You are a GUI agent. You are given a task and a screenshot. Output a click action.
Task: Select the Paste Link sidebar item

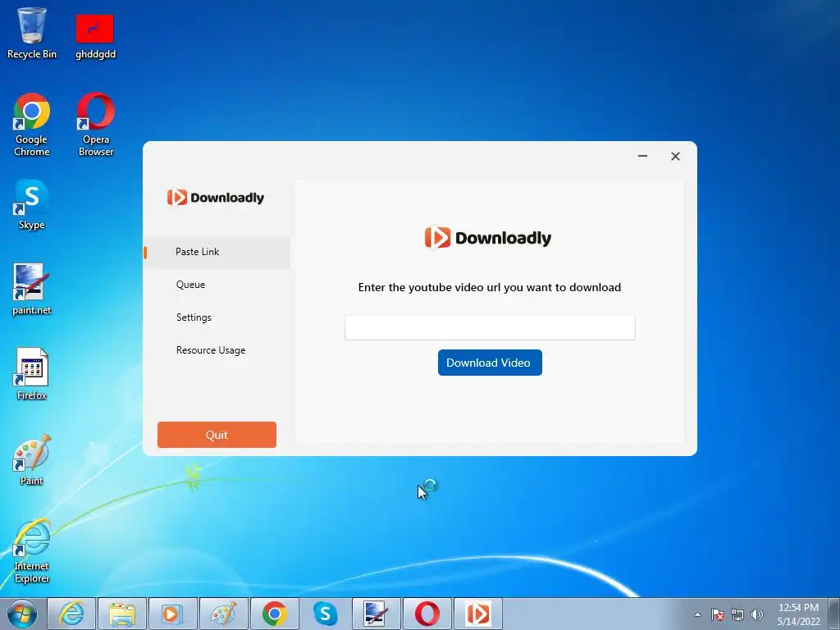pos(217,252)
